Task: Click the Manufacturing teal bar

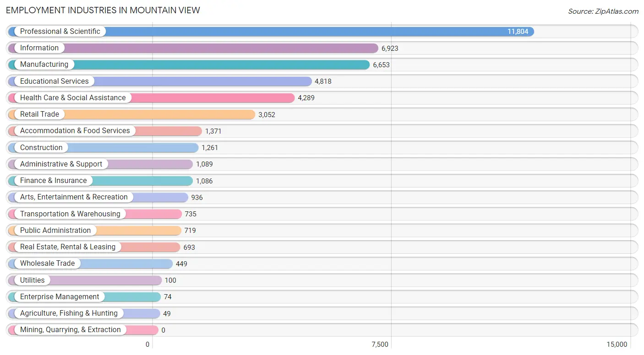Action: coord(189,65)
